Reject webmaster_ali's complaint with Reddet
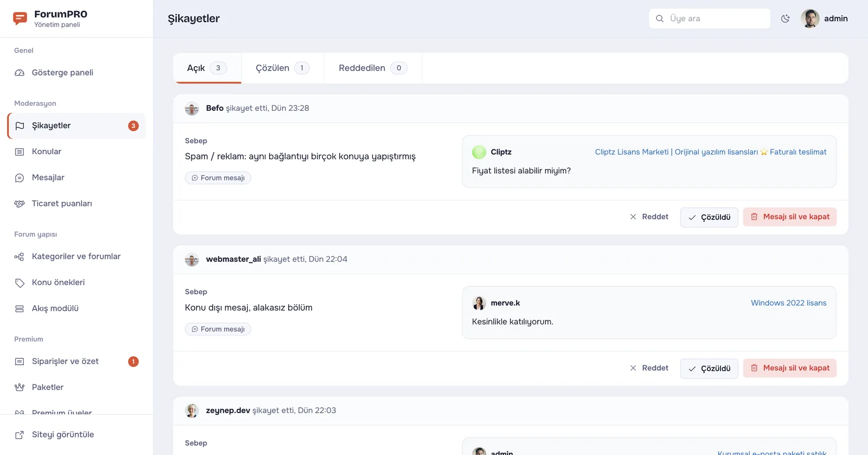The image size is (868, 455). click(649, 368)
